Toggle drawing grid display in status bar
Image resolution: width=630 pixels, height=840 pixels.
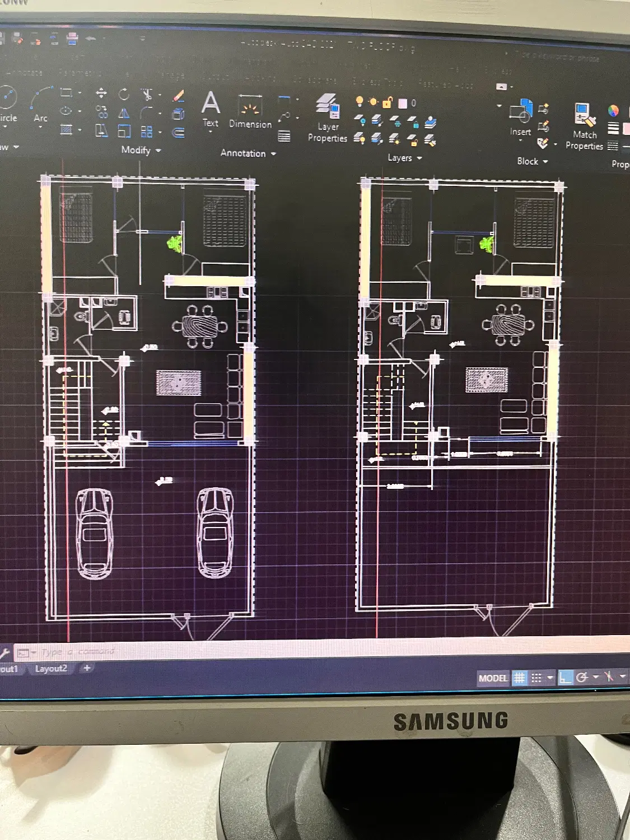pyautogui.click(x=520, y=678)
